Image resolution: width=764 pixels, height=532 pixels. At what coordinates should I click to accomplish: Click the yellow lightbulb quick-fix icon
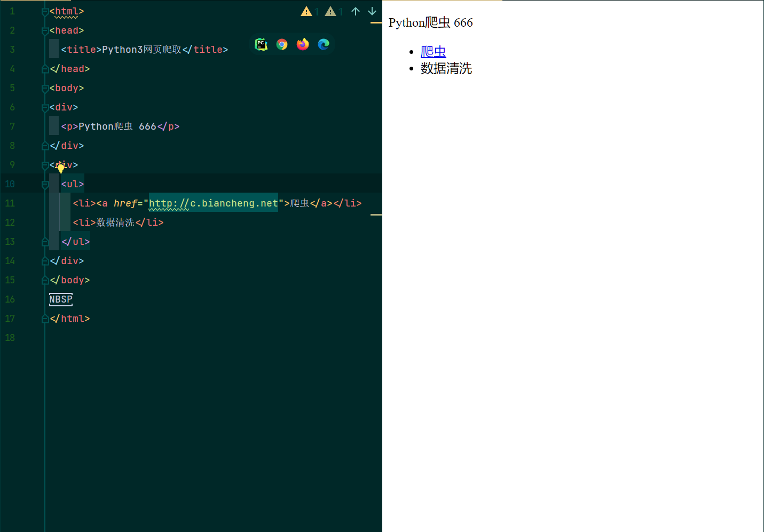61,168
